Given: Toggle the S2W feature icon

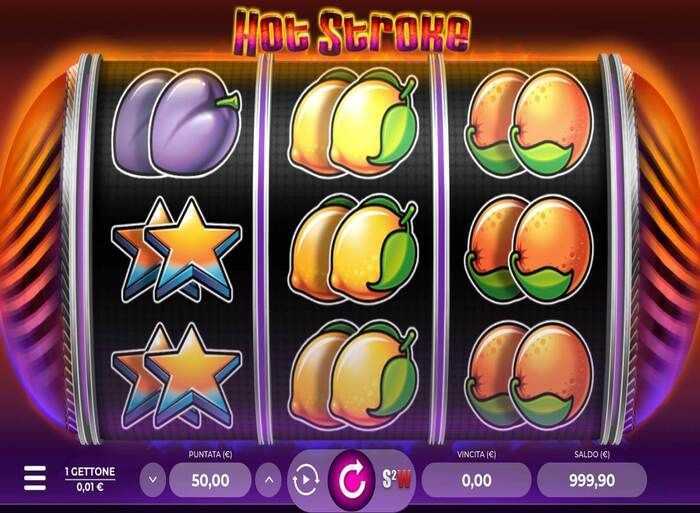Looking at the screenshot, I should pyautogui.click(x=396, y=479).
